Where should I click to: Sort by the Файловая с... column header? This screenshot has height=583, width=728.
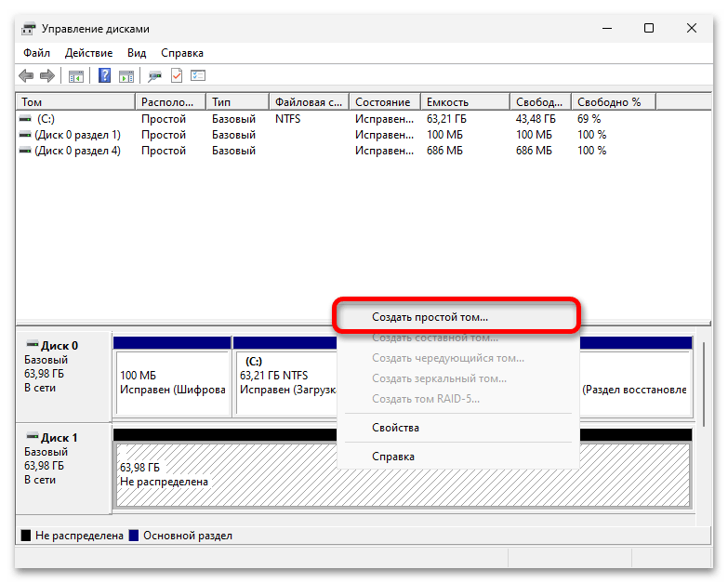pyautogui.click(x=309, y=102)
